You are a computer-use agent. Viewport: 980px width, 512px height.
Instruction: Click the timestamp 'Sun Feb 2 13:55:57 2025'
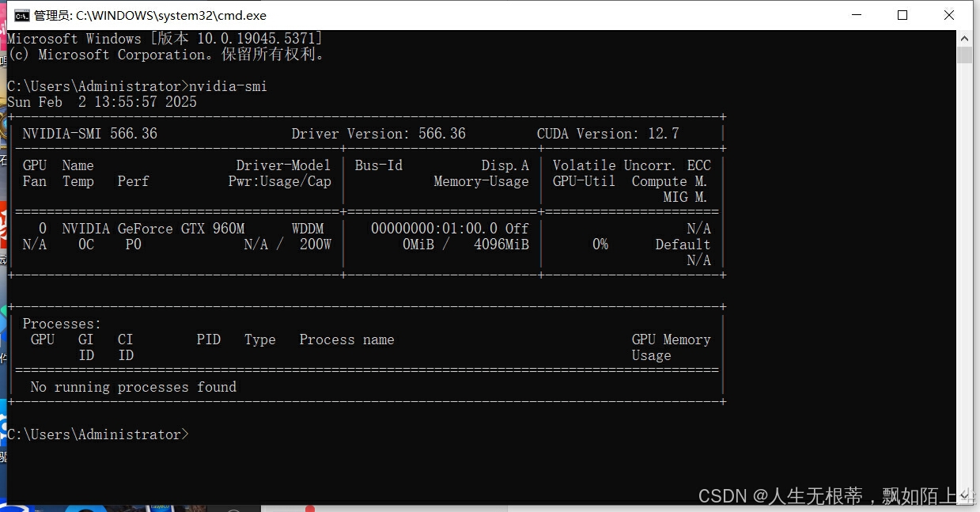pos(102,102)
